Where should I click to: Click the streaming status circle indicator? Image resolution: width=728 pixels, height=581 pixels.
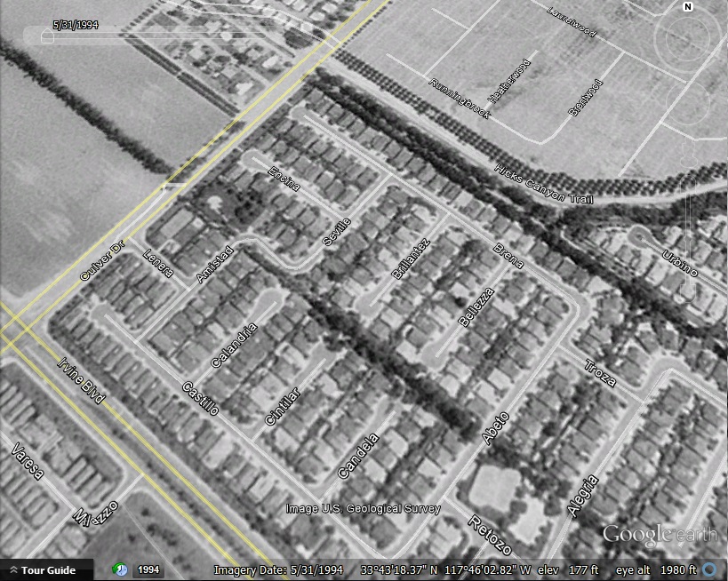(708, 569)
